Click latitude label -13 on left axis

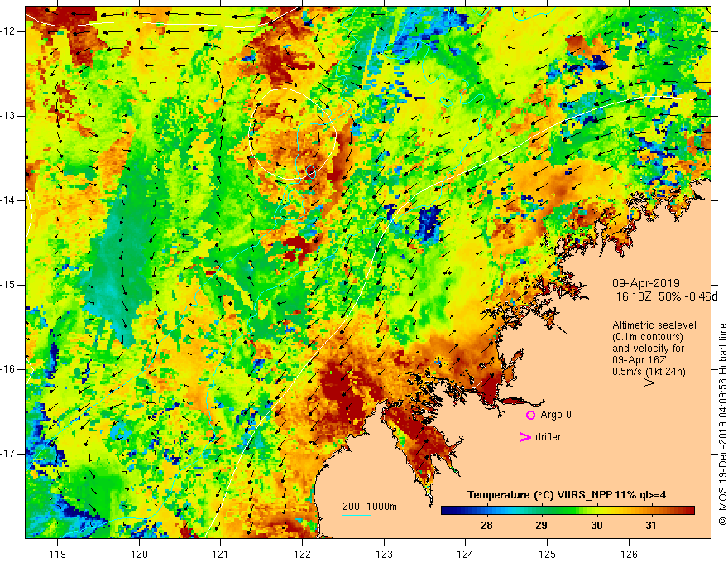click(x=9, y=116)
